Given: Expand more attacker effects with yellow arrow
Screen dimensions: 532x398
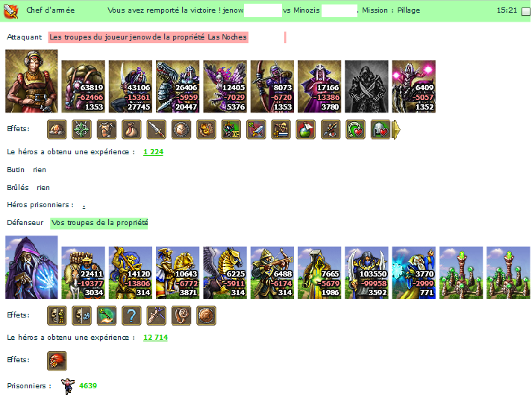Looking at the screenshot, I should coord(396,130).
